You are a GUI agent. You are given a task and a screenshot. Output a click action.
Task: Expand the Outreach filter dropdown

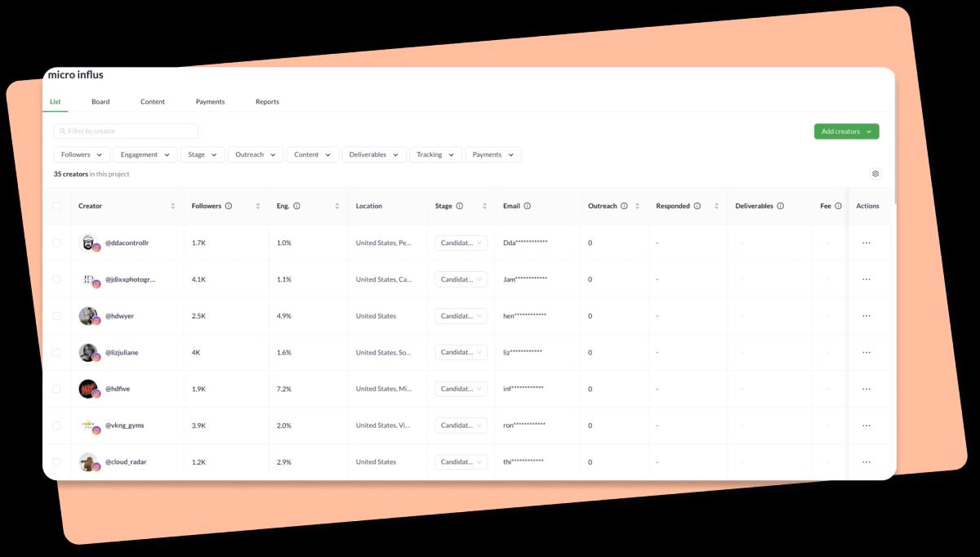click(256, 154)
